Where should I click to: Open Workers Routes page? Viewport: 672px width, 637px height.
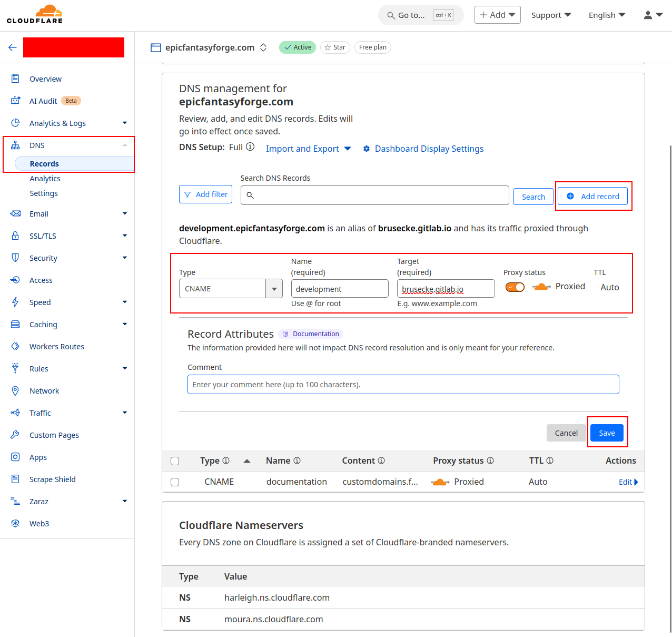[x=57, y=347]
